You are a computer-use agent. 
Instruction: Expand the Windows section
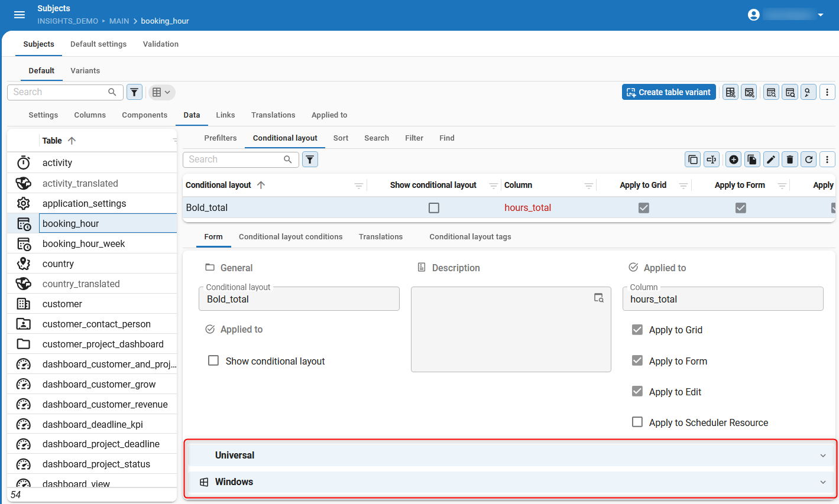click(510, 482)
